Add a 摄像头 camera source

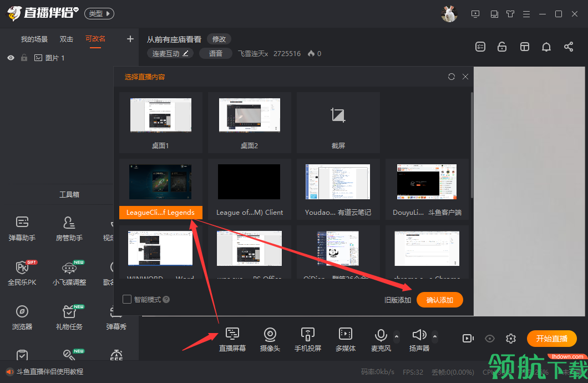pyautogui.click(x=270, y=339)
